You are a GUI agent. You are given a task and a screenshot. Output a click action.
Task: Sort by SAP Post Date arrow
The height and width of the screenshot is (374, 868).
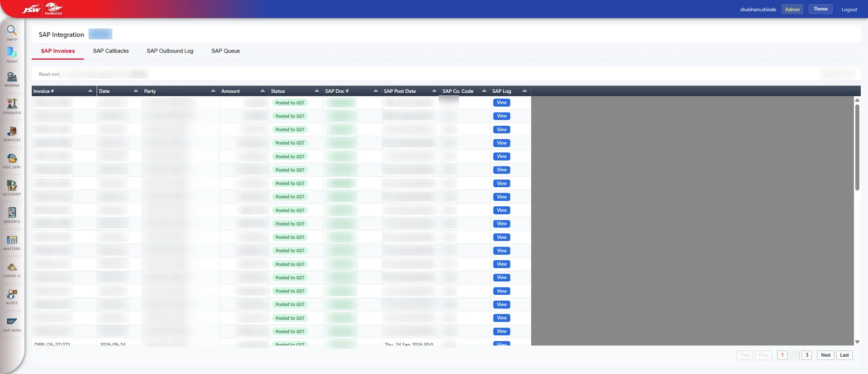(434, 91)
